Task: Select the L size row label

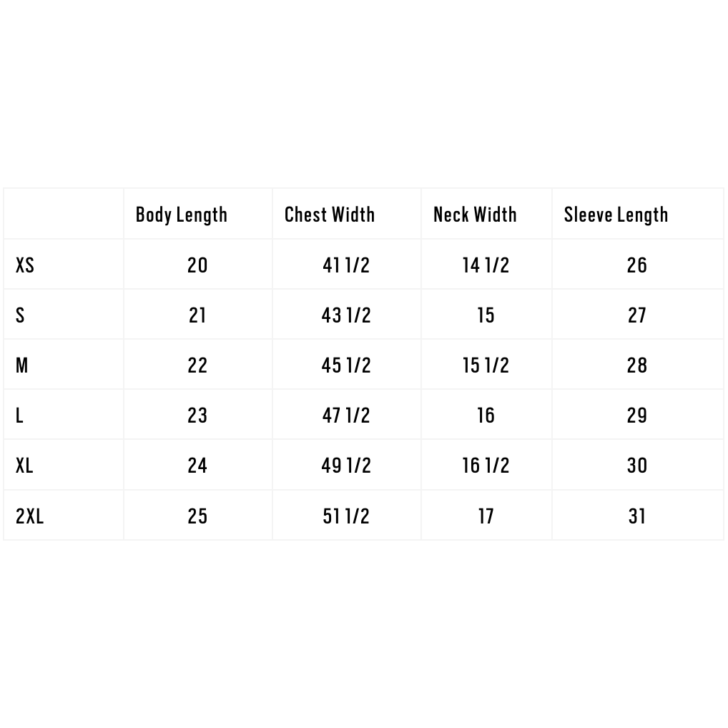Action: tap(19, 415)
